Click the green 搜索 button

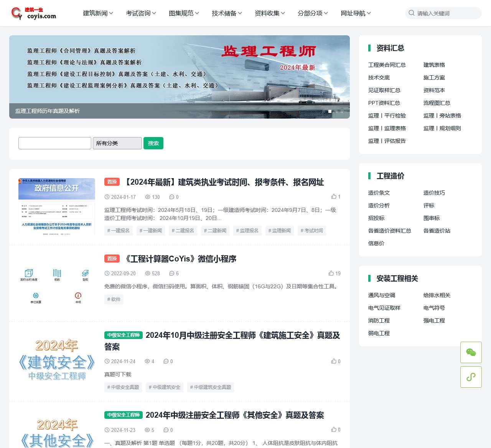click(x=153, y=143)
